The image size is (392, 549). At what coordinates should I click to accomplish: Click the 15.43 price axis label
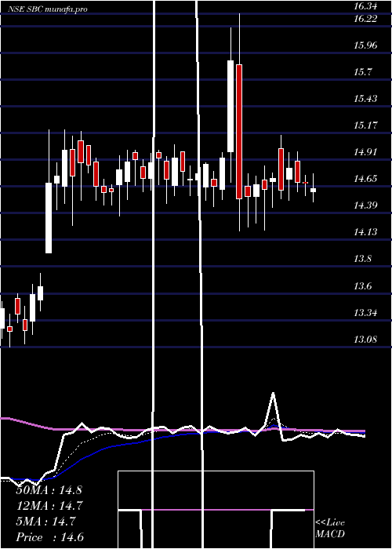coord(365,98)
